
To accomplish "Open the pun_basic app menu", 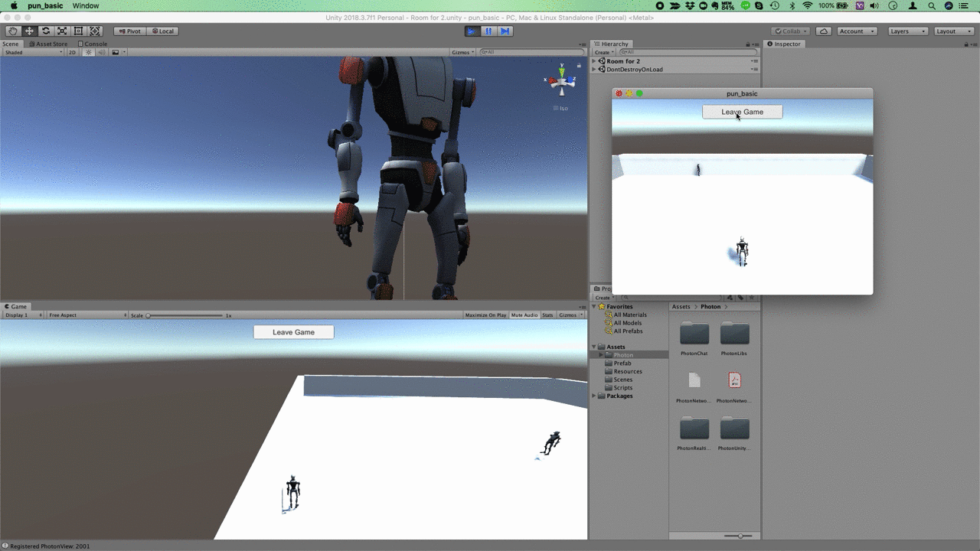I will point(45,5).
